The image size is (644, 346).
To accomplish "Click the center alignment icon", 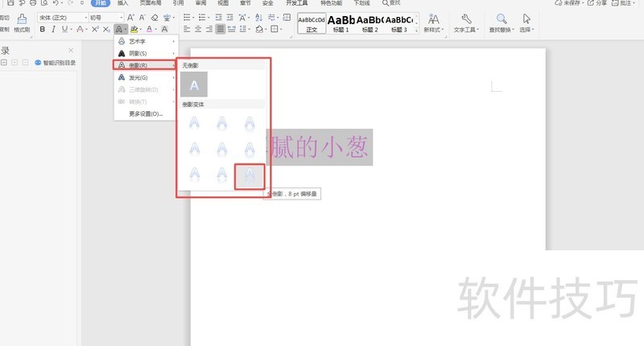I will pos(198,29).
